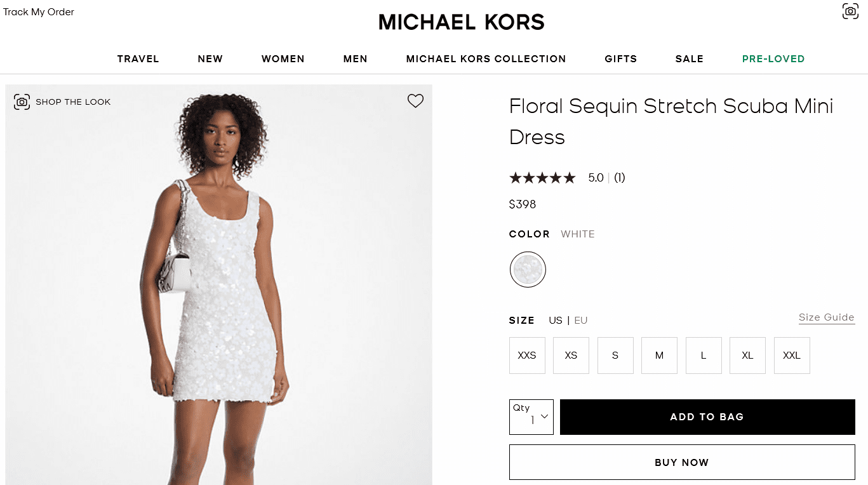The image size is (868, 485).
Task: Click the Add to Bag button
Action: click(x=707, y=417)
